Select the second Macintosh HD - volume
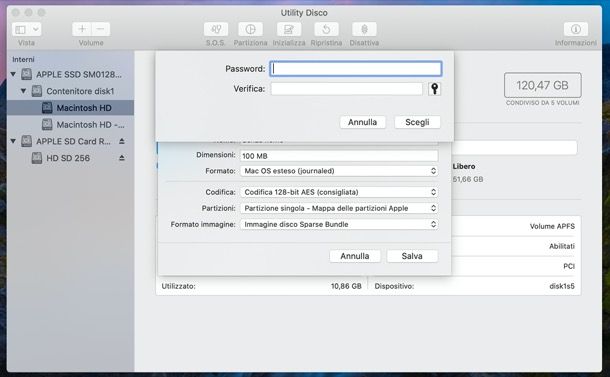 [90, 124]
